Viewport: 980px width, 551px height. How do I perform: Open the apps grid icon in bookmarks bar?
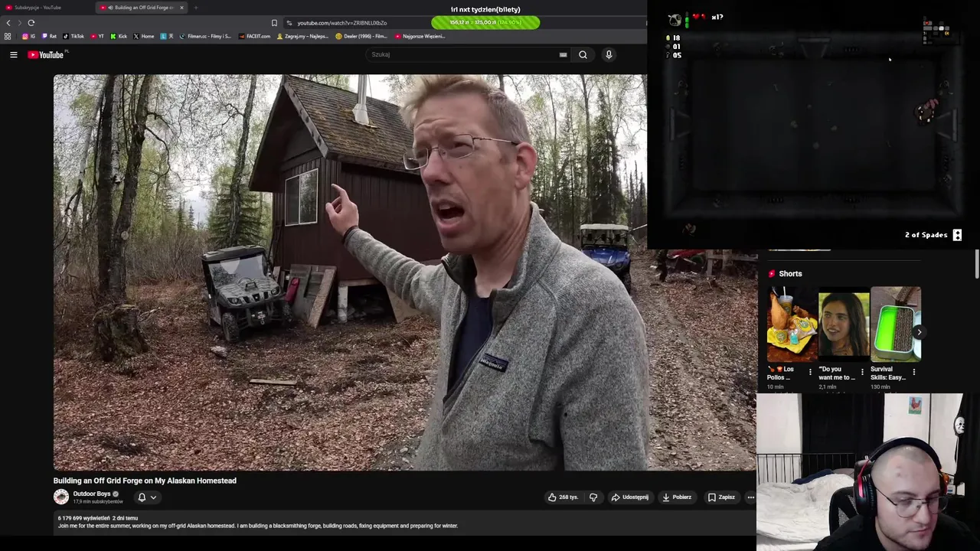(x=8, y=36)
